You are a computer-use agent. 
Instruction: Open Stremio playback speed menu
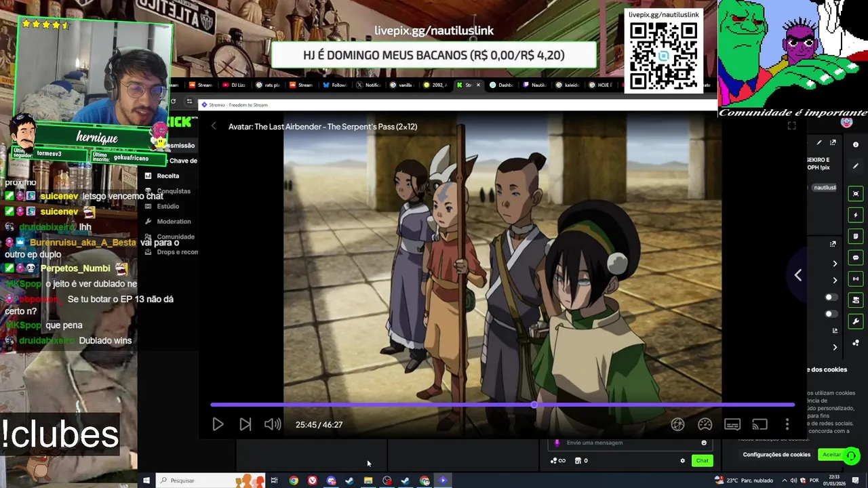click(705, 424)
